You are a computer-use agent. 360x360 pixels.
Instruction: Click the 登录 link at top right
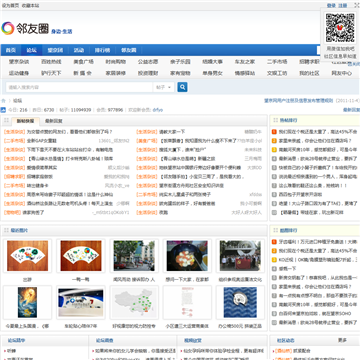coord(331,5)
